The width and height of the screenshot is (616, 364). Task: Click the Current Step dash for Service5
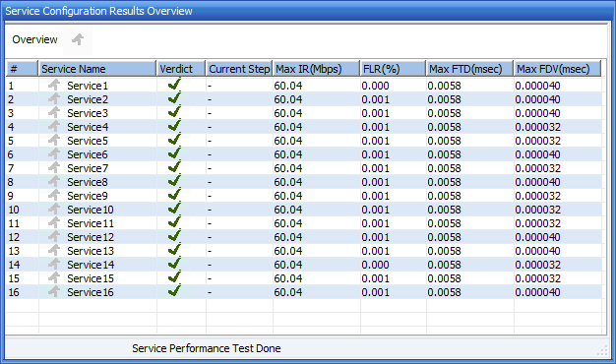[x=210, y=141]
